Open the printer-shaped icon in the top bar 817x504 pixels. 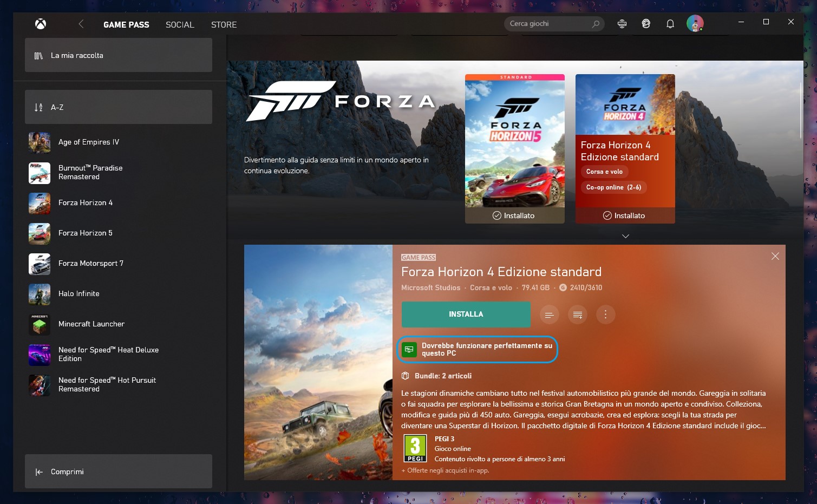(622, 24)
